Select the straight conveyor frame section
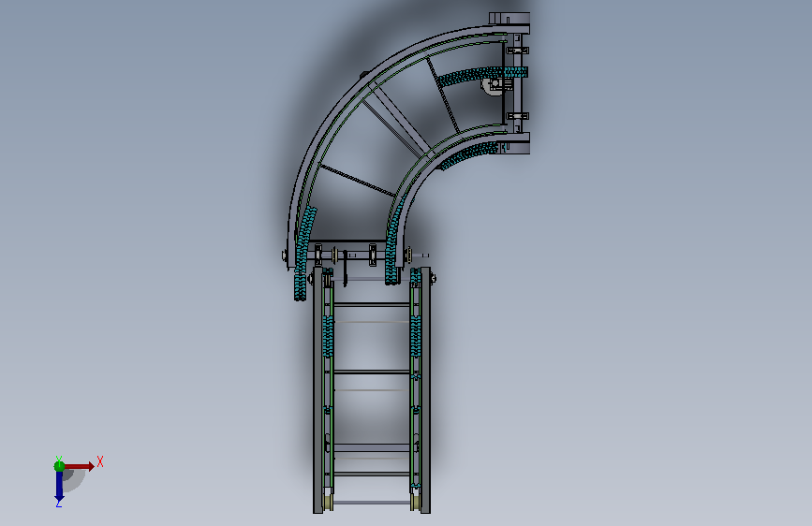Image resolution: width=812 pixels, height=526 pixels. coord(372,390)
